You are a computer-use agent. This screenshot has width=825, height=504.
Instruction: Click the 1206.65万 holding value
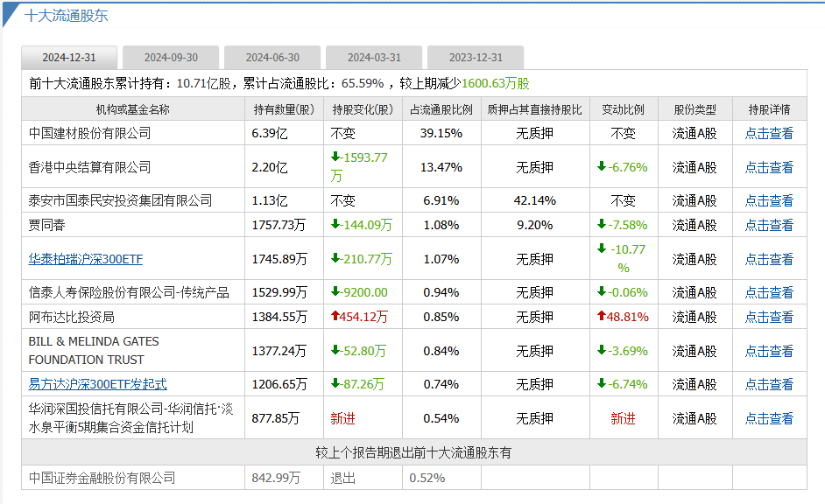click(x=279, y=384)
